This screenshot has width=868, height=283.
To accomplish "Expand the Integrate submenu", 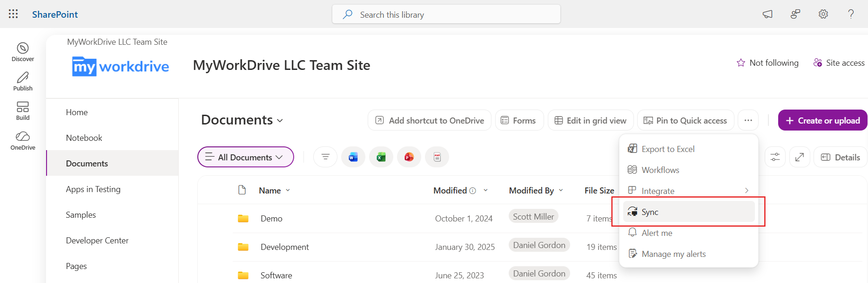I will click(689, 191).
